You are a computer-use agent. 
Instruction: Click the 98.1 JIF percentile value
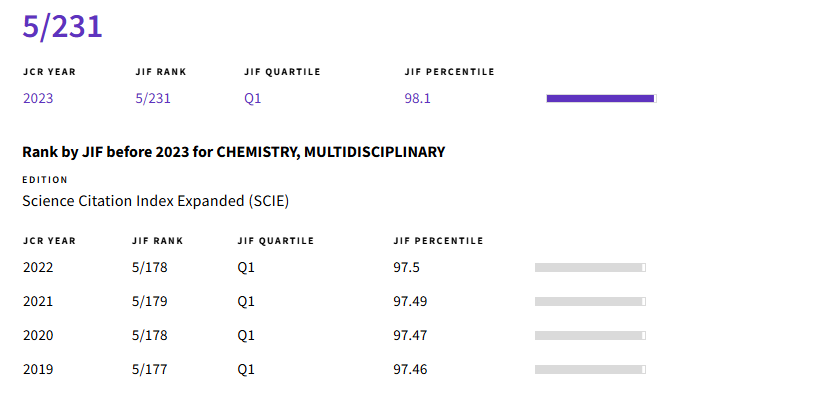(x=417, y=98)
